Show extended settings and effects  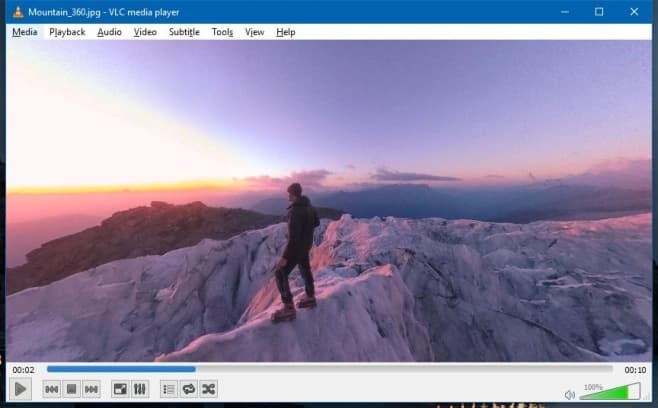140,389
